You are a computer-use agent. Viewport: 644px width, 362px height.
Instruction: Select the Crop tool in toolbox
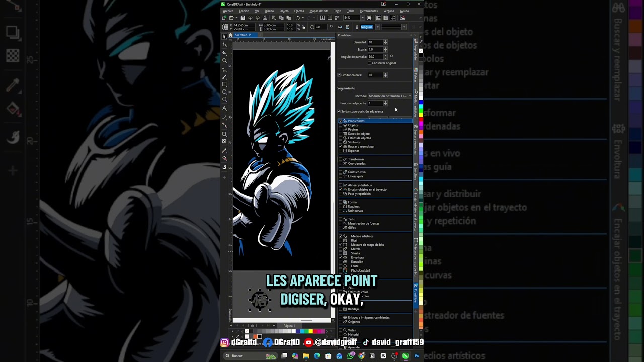224,53
